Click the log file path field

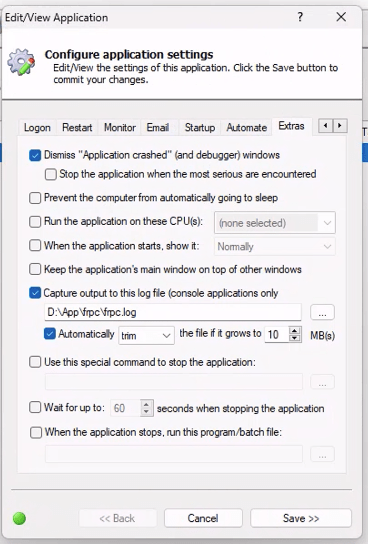click(173, 312)
